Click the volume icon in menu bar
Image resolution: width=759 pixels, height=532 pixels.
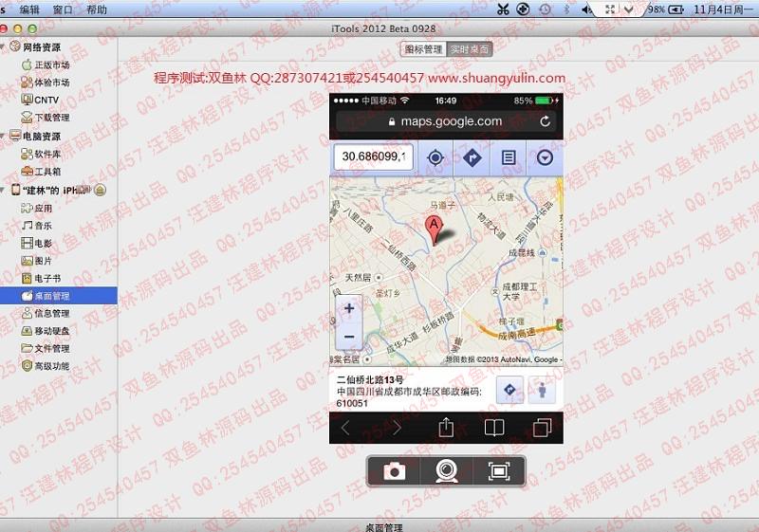pyautogui.click(x=586, y=9)
